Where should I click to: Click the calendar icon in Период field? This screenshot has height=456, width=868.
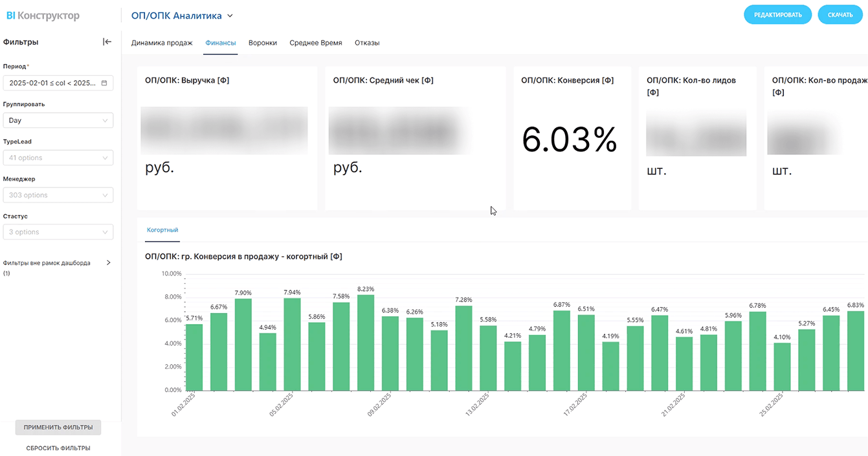click(104, 83)
